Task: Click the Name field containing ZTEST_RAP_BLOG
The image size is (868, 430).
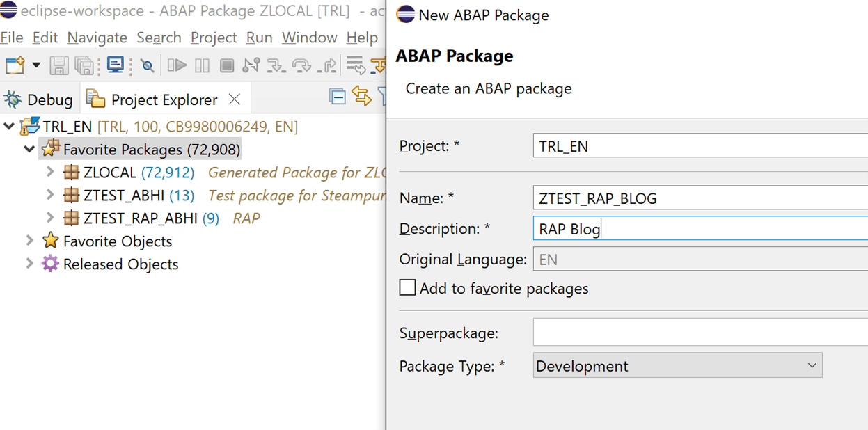Action: [x=700, y=198]
